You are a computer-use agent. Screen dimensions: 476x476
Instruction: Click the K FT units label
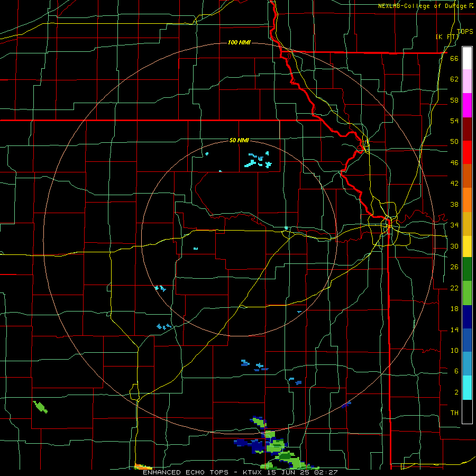click(447, 36)
